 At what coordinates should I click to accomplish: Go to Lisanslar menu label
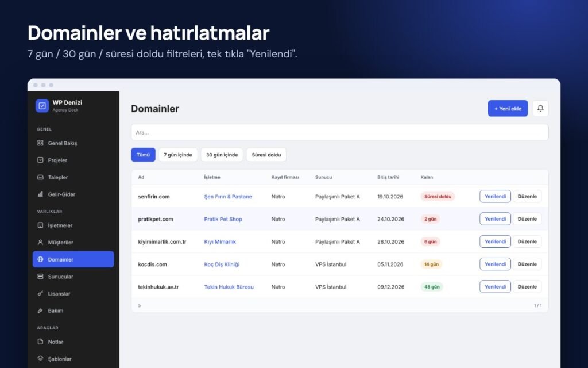tap(59, 294)
